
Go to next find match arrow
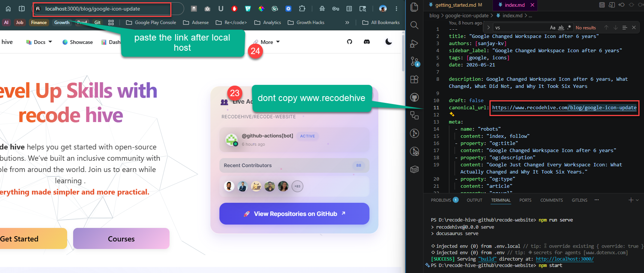615,27
